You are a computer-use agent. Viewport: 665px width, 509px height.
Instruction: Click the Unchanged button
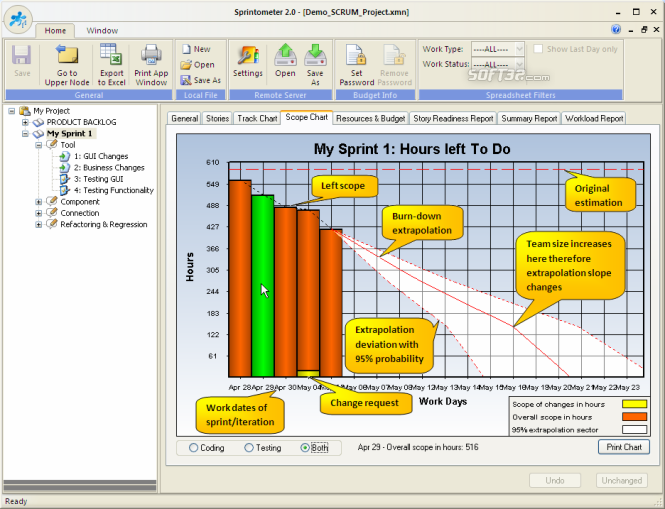622,481
